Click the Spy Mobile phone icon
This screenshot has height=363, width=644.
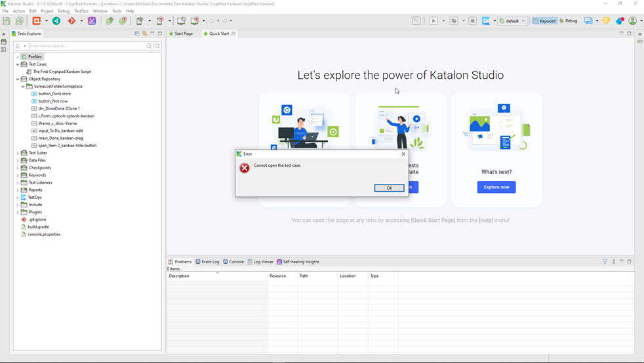pyautogui.click(x=140, y=20)
